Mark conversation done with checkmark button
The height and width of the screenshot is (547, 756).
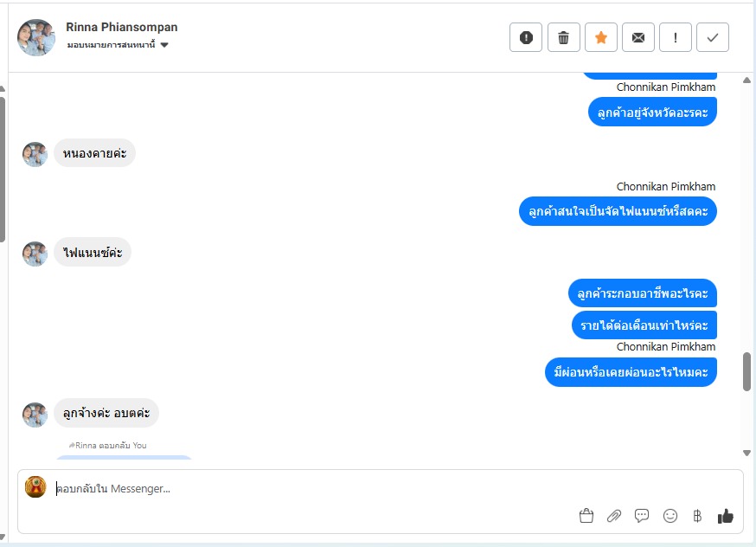pos(713,37)
